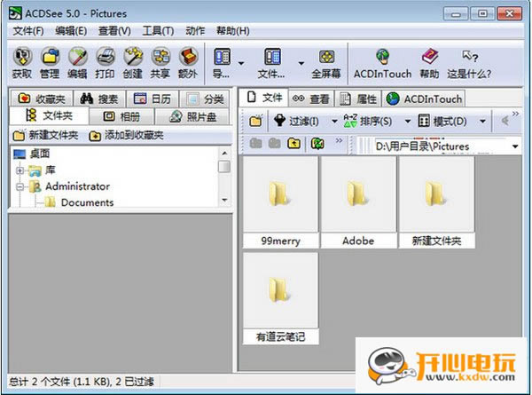532x395 pixels.
Task: Click the 模式(D) view mode button
Action: coord(442,121)
